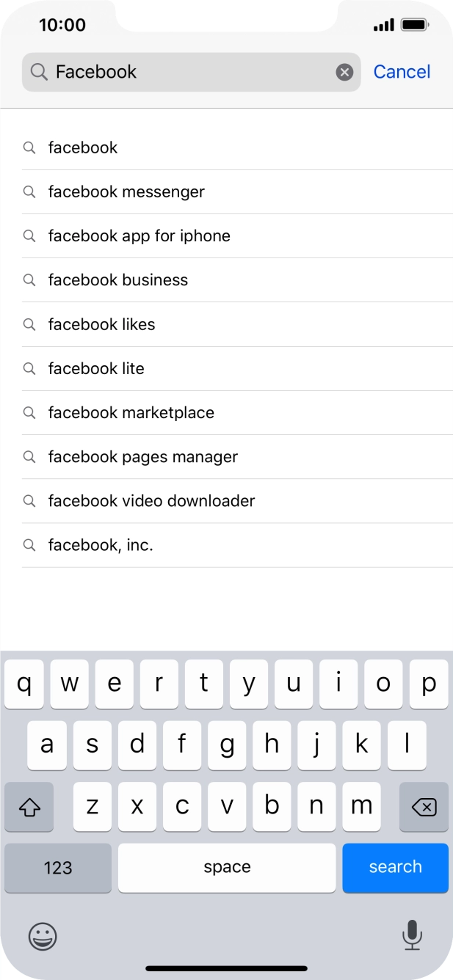Image resolution: width=453 pixels, height=980 pixels.
Task: Select the 'facebook marketplace' suggestion
Action: tap(131, 412)
